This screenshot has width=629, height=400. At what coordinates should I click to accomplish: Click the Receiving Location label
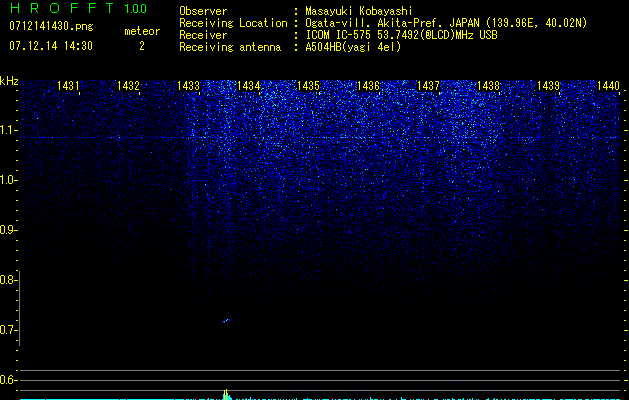[x=233, y=23]
